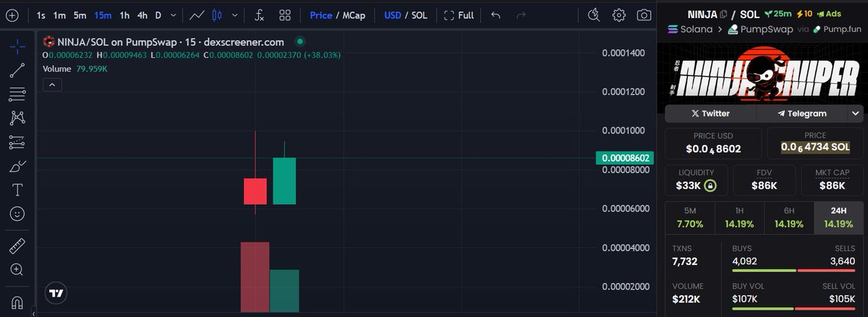Click the MKT CAP $86K box
Screen dimensions: 868x317
(832, 179)
